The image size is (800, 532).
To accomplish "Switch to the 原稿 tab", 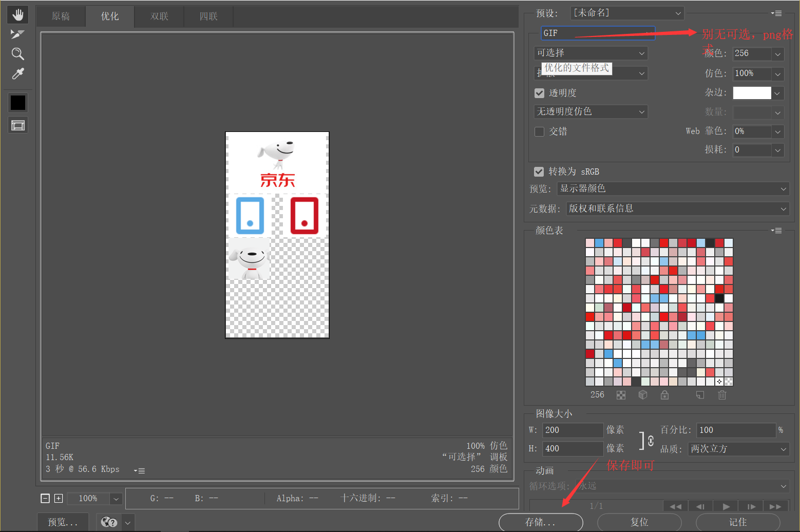I will [61, 16].
